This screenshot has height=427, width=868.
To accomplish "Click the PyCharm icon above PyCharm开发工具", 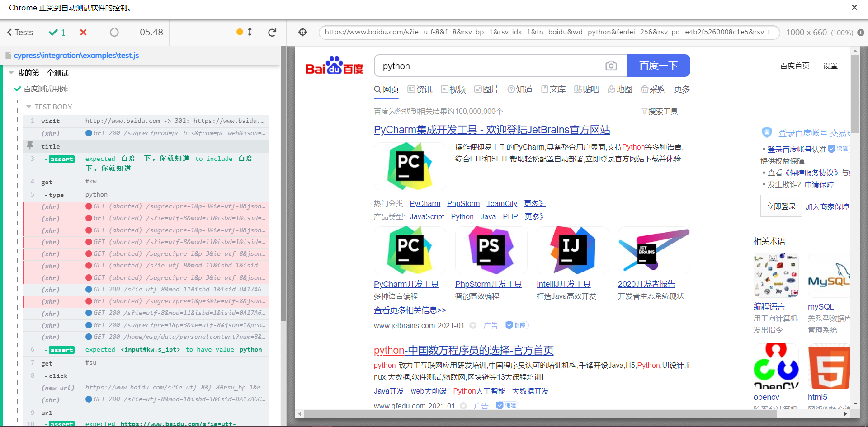I will (x=410, y=250).
